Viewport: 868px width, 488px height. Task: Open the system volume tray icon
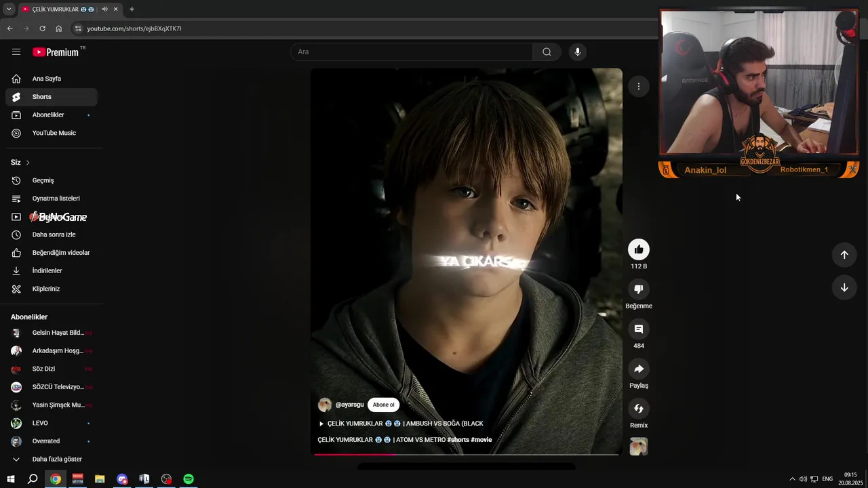point(803,479)
